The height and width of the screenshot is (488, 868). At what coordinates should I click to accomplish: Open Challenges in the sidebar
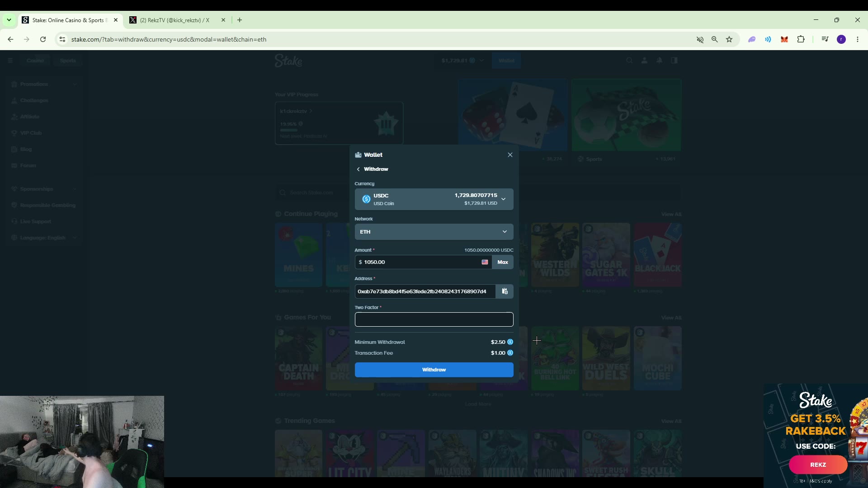pyautogui.click(x=44, y=100)
